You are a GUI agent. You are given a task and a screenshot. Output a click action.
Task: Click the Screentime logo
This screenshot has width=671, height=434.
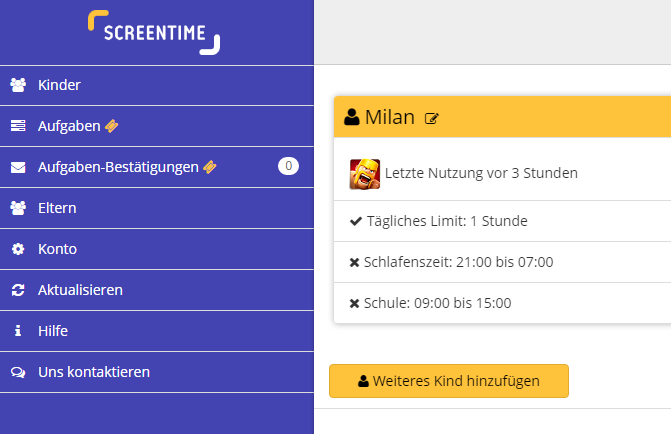click(154, 33)
